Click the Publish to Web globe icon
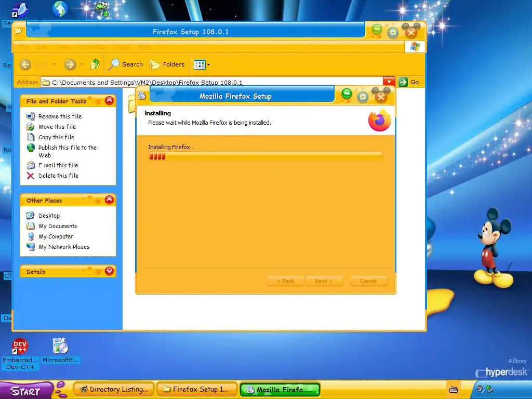Viewport: 532px width, 399px height. pyautogui.click(x=31, y=148)
